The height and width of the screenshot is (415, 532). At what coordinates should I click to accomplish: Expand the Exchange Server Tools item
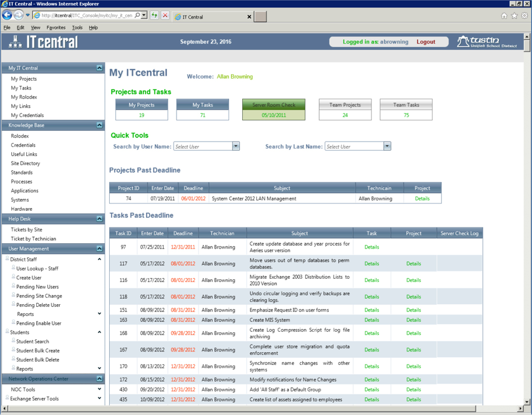point(100,398)
